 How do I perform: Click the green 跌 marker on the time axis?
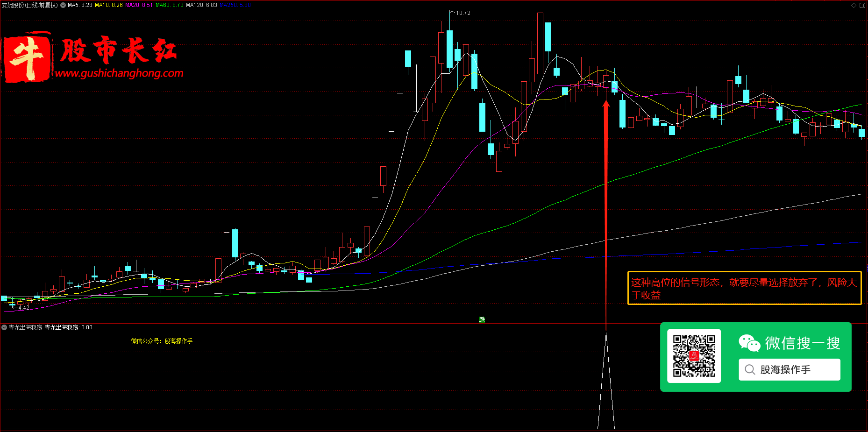point(482,319)
